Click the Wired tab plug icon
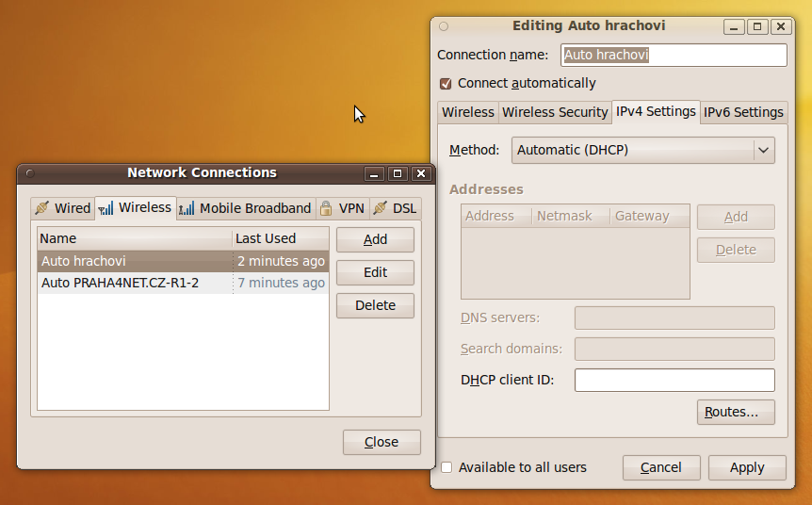Viewport: 812px width, 505px height. click(42, 208)
